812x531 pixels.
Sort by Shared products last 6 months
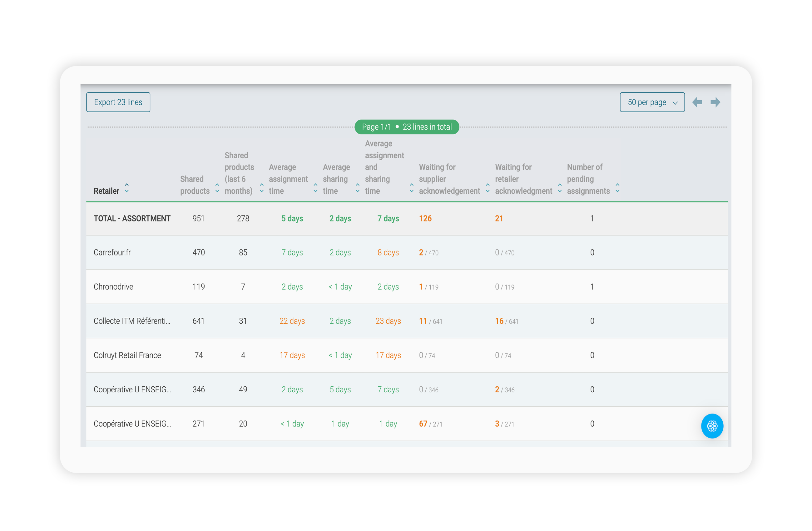262,188
